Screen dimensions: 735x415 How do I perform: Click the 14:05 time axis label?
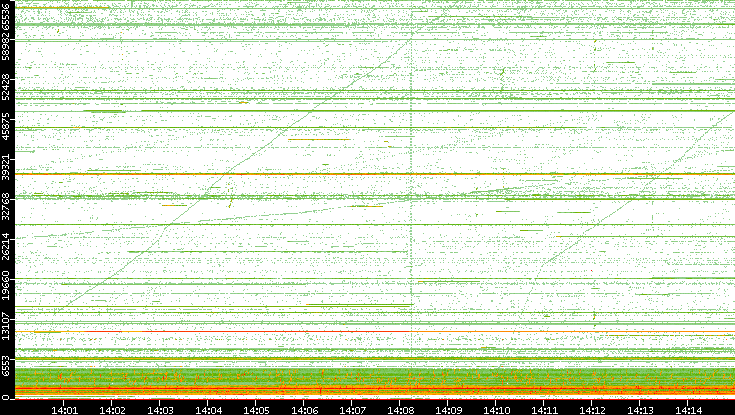[x=256, y=409]
